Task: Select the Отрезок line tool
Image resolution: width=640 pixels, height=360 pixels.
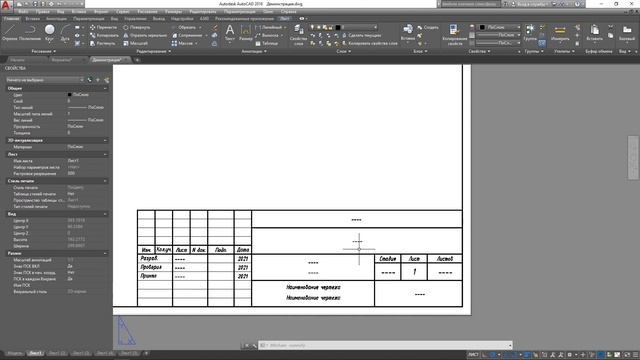Action: click(x=9, y=33)
